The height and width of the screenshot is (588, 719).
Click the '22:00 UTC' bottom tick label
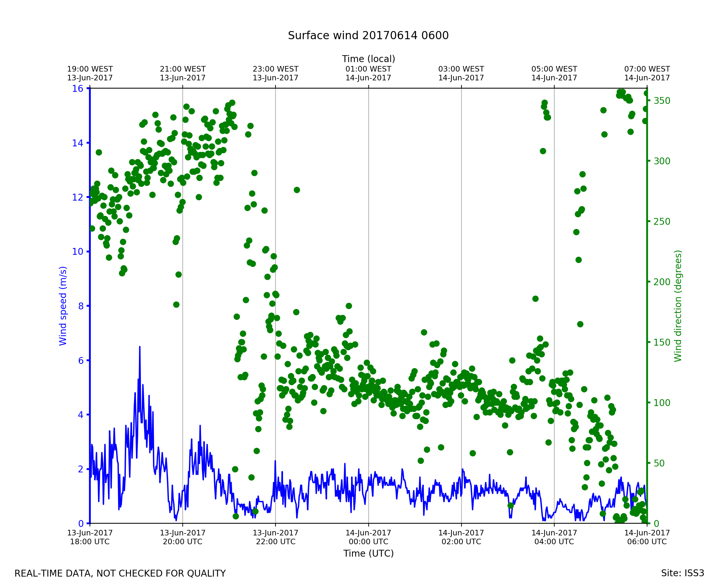click(x=276, y=542)
